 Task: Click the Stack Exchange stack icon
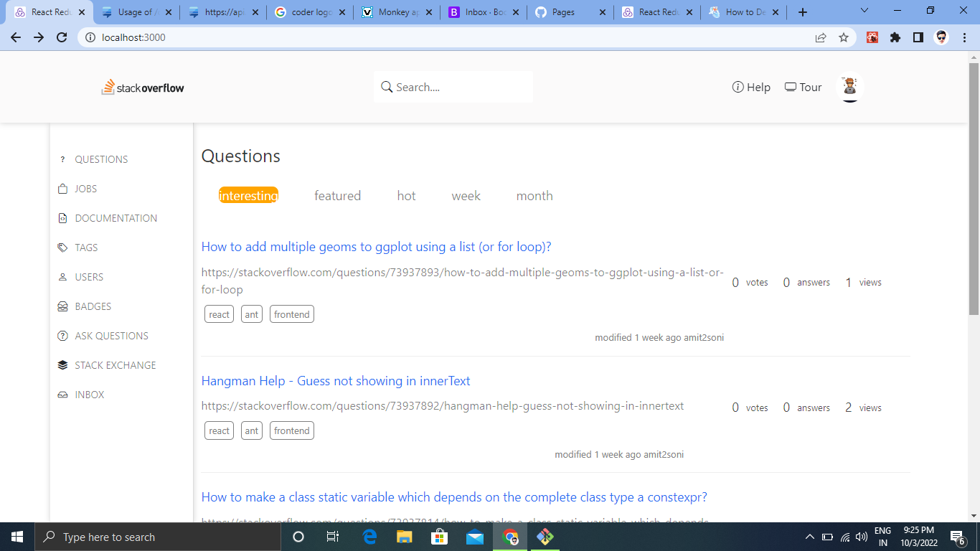(x=62, y=364)
